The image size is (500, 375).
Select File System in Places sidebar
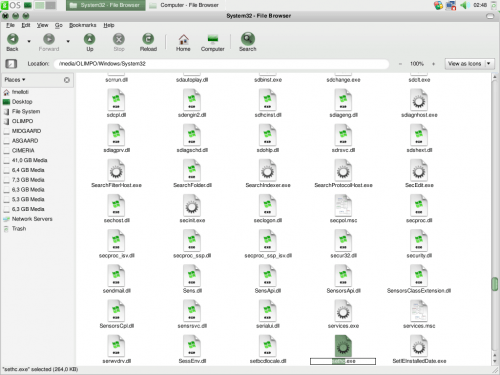pos(26,111)
